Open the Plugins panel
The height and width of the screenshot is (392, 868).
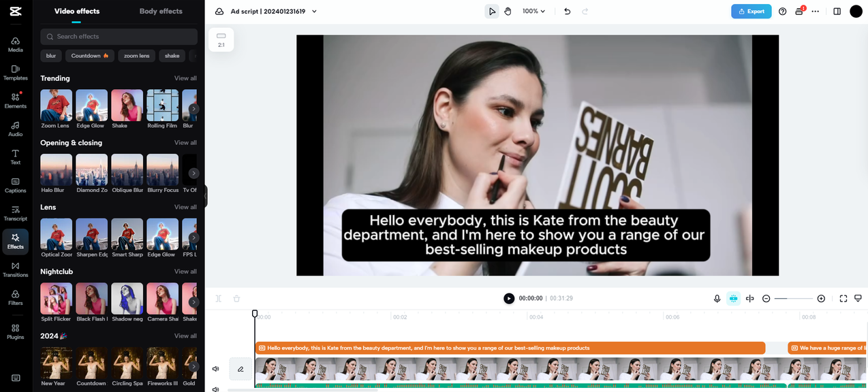(16, 331)
